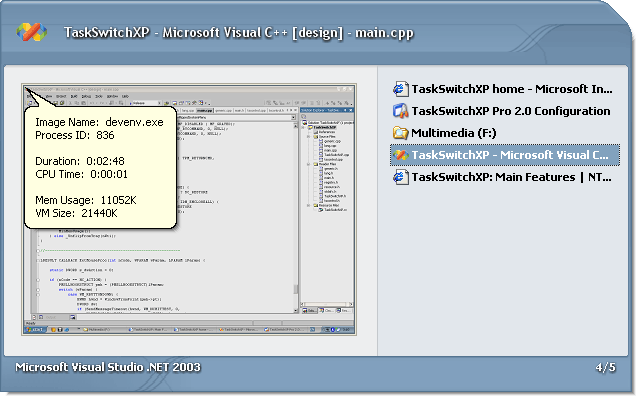This screenshot has height=396, width=636.
Task: Click the 4/5 task counter
Action: [x=606, y=367]
